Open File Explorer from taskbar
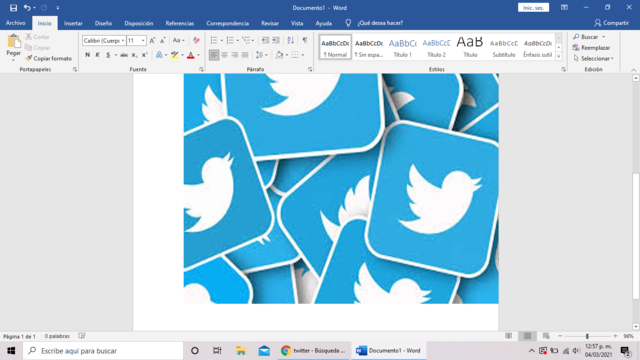This screenshot has width=640, height=360. point(241,351)
